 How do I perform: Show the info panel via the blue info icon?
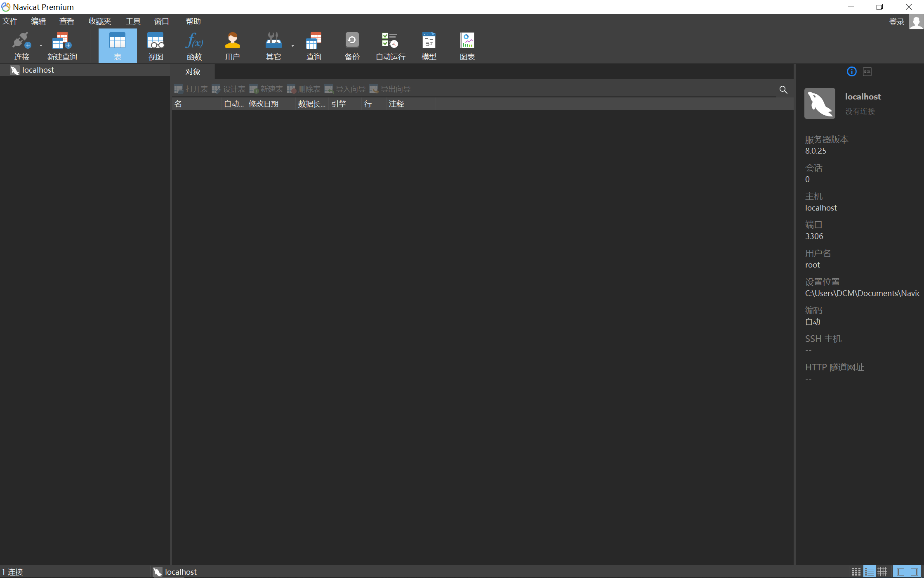[x=851, y=71]
